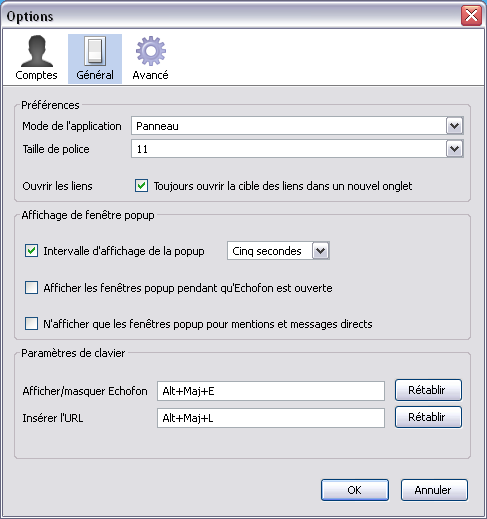Open the 'Mode de l'application' dropdown arrow
This screenshot has height=519, width=487.
(455, 126)
